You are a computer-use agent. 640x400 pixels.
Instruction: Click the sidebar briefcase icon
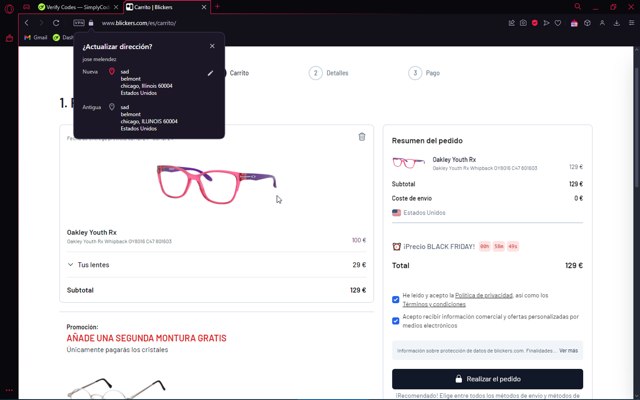coord(9,38)
